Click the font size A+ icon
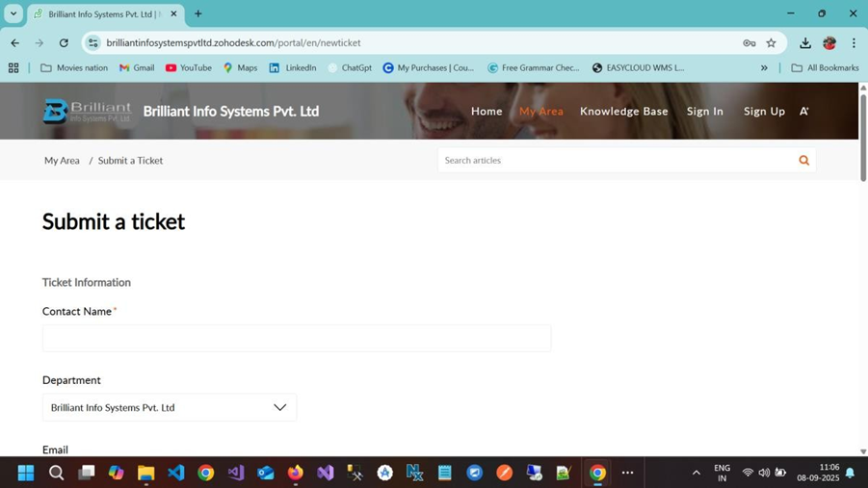The image size is (868, 488). coord(804,112)
